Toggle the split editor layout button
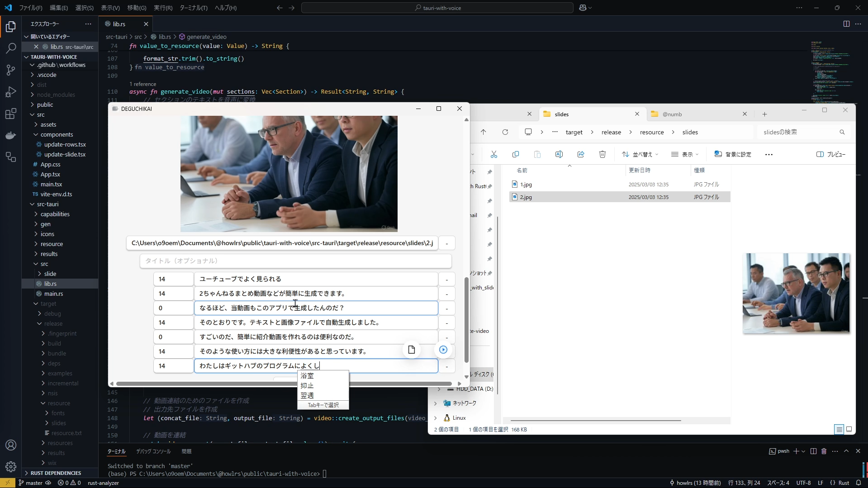868x488 pixels. (x=846, y=24)
